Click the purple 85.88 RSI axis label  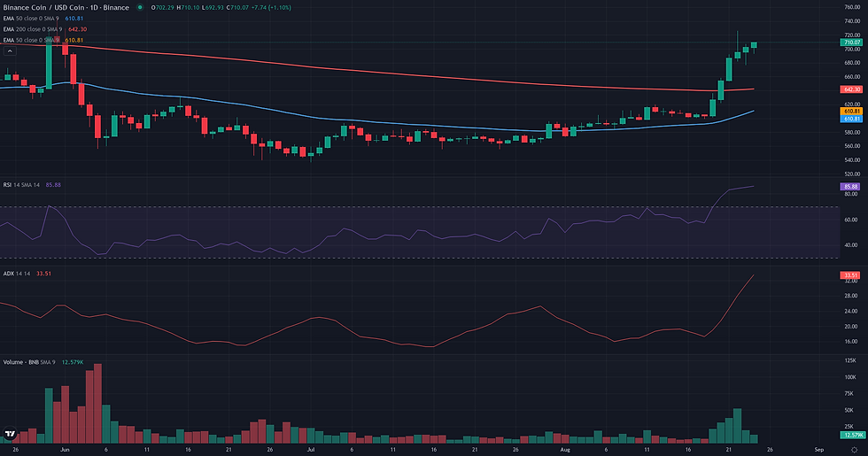click(851, 187)
